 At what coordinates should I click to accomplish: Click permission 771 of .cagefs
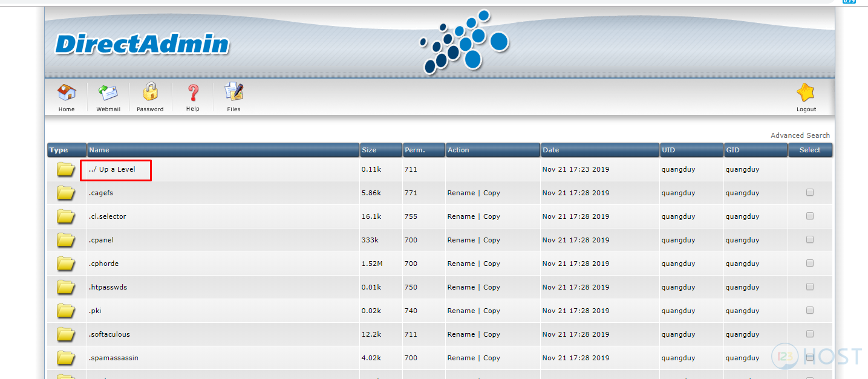[x=411, y=193]
